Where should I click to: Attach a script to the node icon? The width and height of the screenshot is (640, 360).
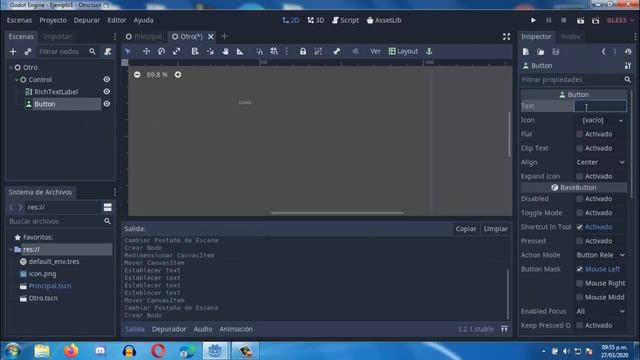(107, 51)
